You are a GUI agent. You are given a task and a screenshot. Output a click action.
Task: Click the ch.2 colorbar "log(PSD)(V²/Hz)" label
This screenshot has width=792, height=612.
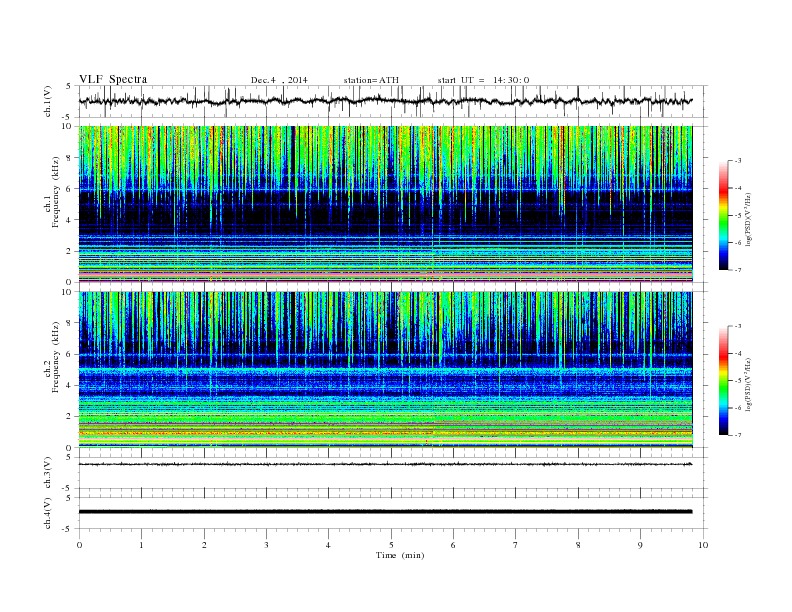[x=749, y=384]
